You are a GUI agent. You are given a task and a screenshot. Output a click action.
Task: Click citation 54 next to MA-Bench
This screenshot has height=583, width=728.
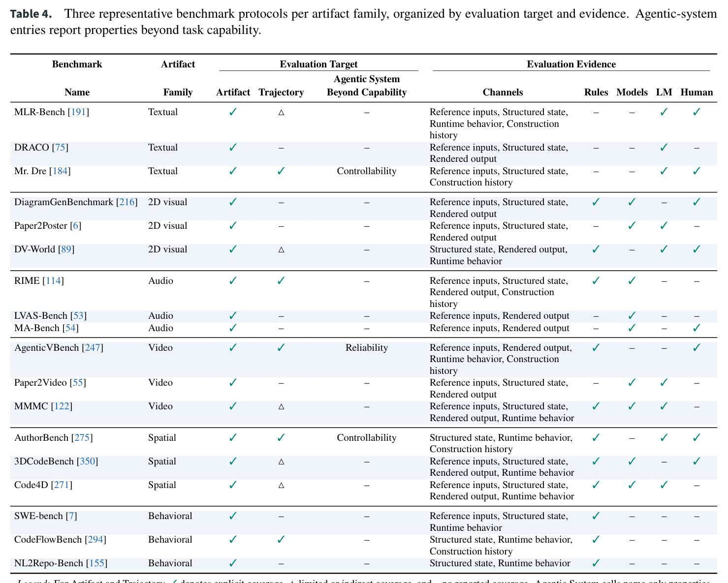[x=70, y=328]
